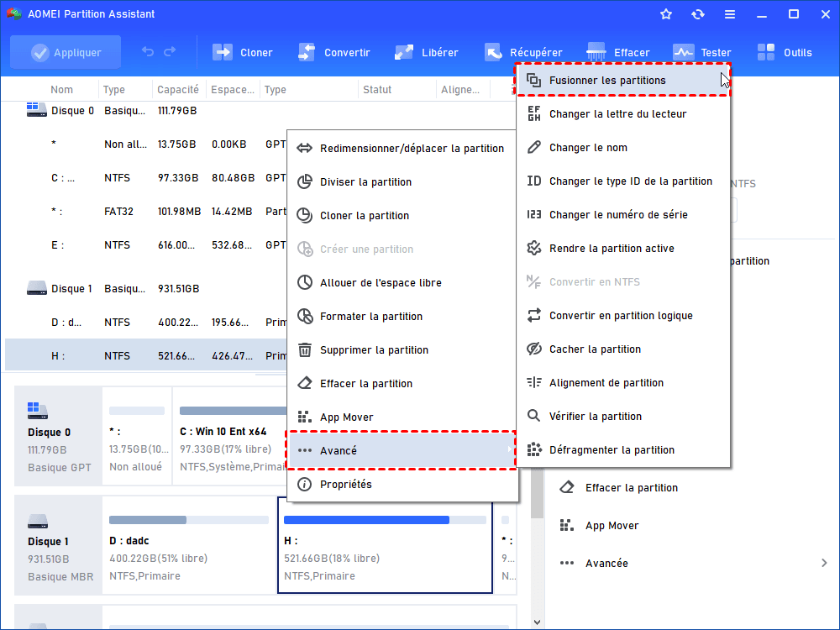Image resolution: width=840 pixels, height=630 pixels.
Task: Click the Libérer toolbar icon
Action: 404,52
